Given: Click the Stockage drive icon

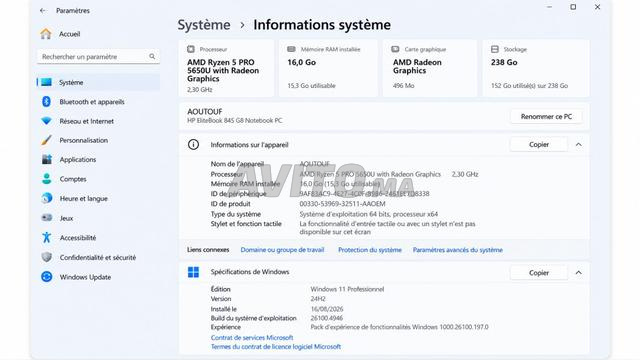Looking at the screenshot, I should click(x=495, y=49).
